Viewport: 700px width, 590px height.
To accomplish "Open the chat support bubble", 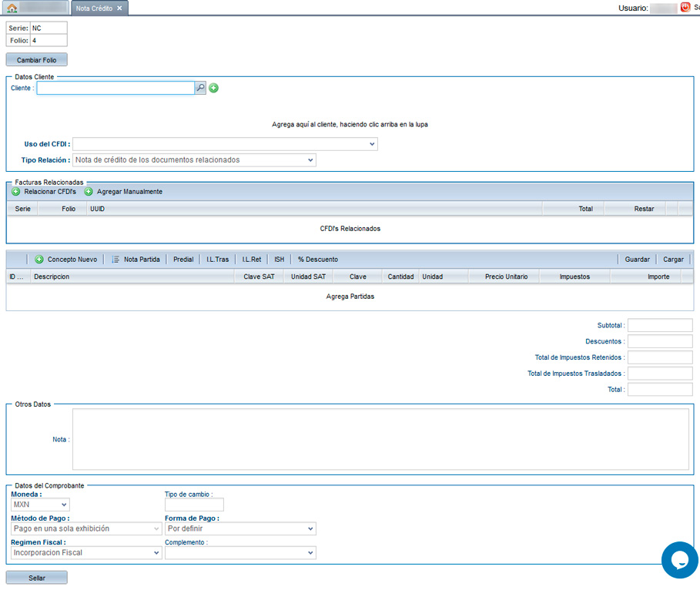I will 679,560.
